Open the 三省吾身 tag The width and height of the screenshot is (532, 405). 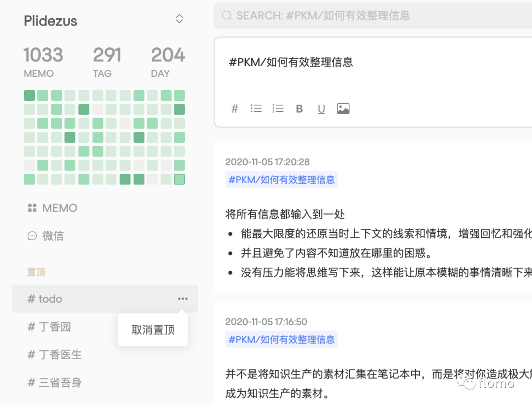pyautogui.click(x=55, y=383)
